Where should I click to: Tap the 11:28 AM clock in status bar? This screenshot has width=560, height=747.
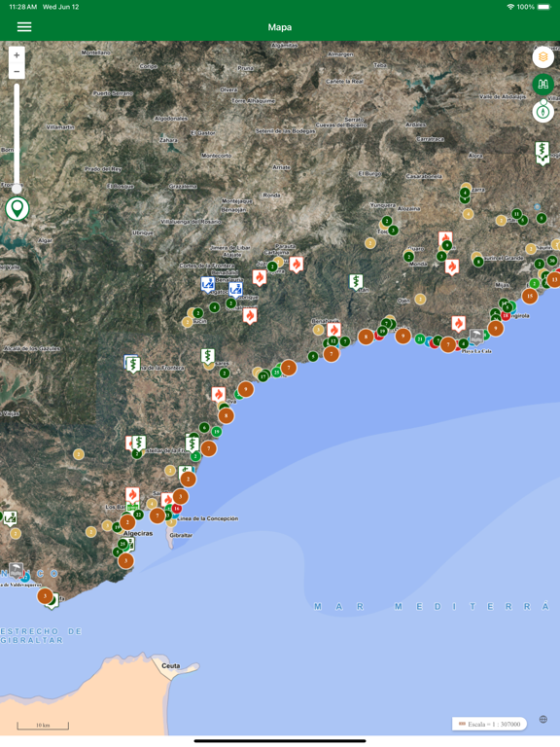(x=23, y=7)
